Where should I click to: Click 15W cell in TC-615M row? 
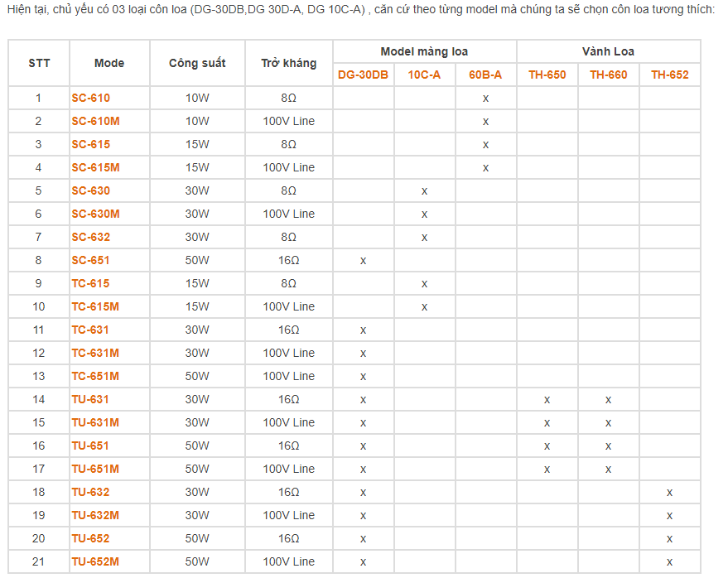[x=197, y=307]
